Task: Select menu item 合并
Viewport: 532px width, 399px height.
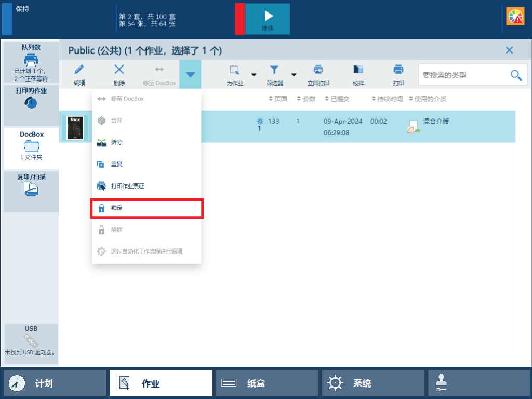Action: click(147, 121)
